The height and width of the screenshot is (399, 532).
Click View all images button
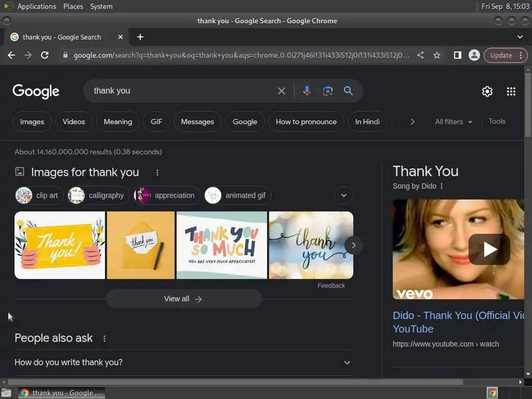184,299
